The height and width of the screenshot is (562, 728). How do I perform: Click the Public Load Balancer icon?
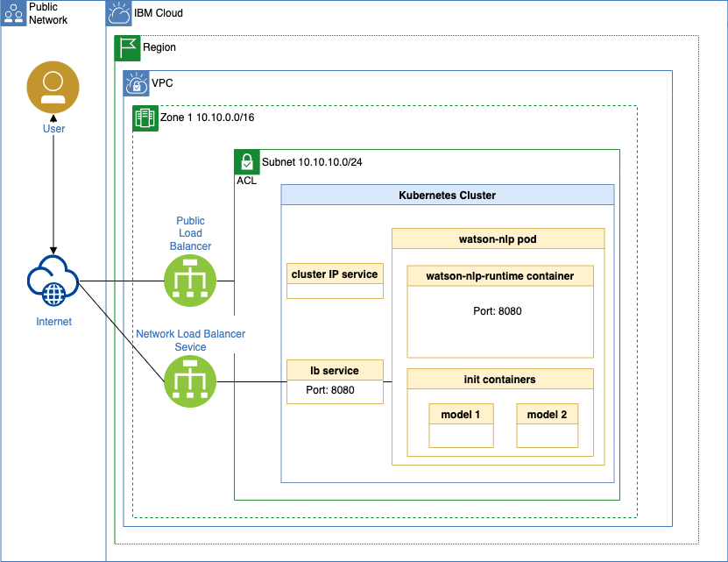(x=190, y=282)
